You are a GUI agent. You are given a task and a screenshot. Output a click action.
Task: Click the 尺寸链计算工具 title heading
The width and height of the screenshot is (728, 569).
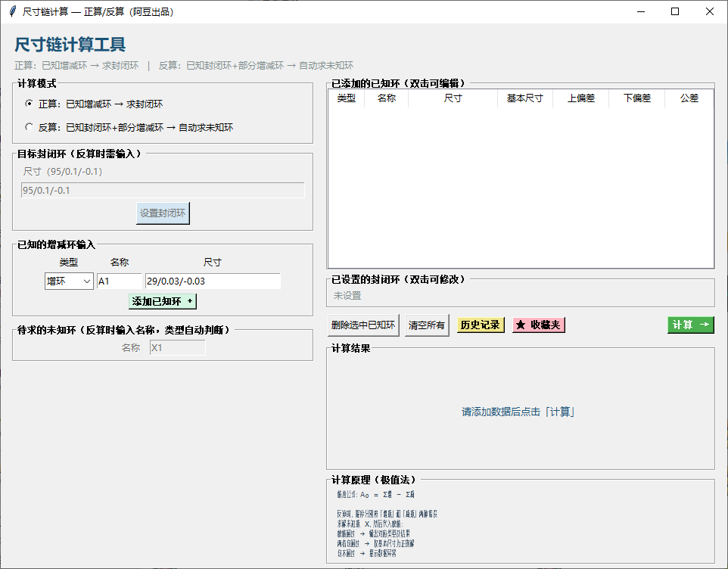pos(70,45)
